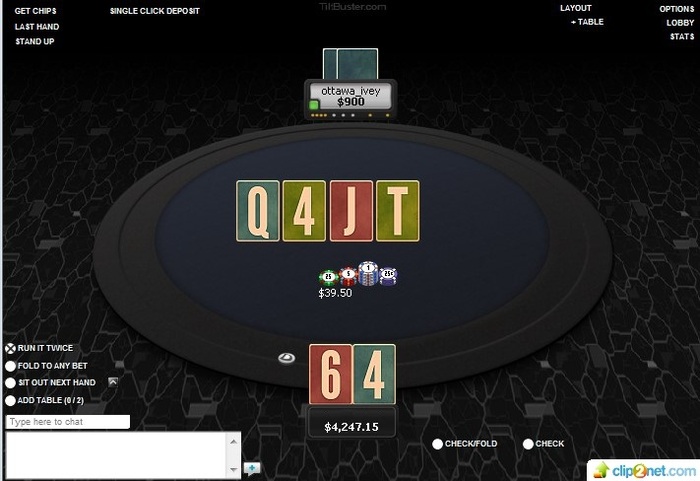
Task: Click the opponent's face-down hole cards
Action: pos(350,64)
